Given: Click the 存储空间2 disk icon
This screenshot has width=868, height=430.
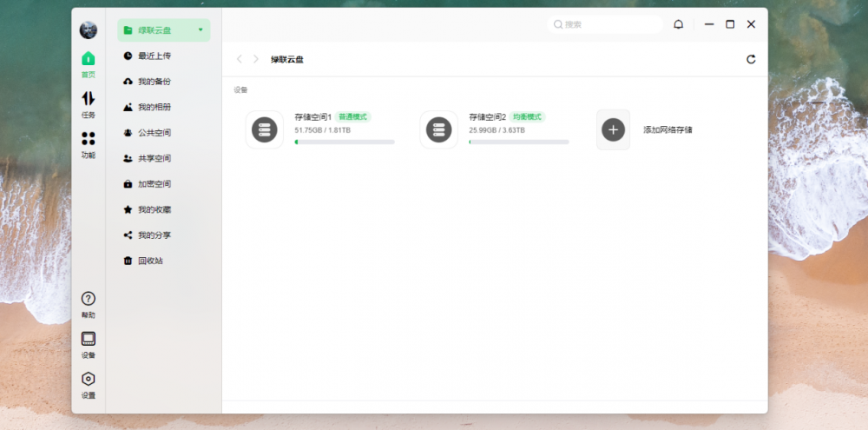Looking at the screenshot, I should pos(439,129).
